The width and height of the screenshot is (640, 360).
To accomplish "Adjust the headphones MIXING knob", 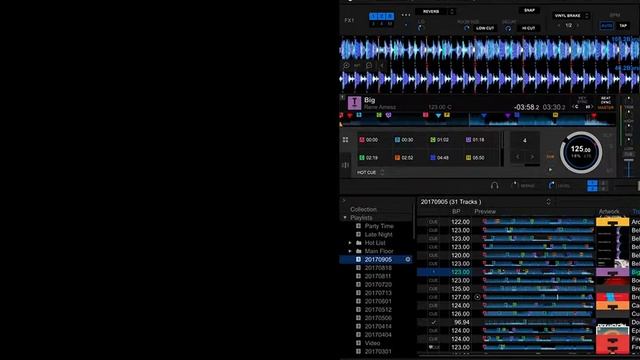I will click(514, 185).
